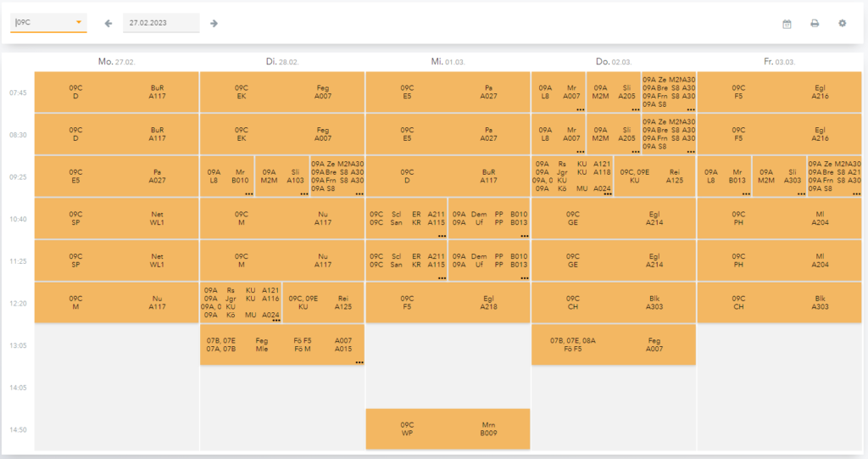Click the 27.02.2023 date field
This screenshot has width=868, height=459.
160,23
